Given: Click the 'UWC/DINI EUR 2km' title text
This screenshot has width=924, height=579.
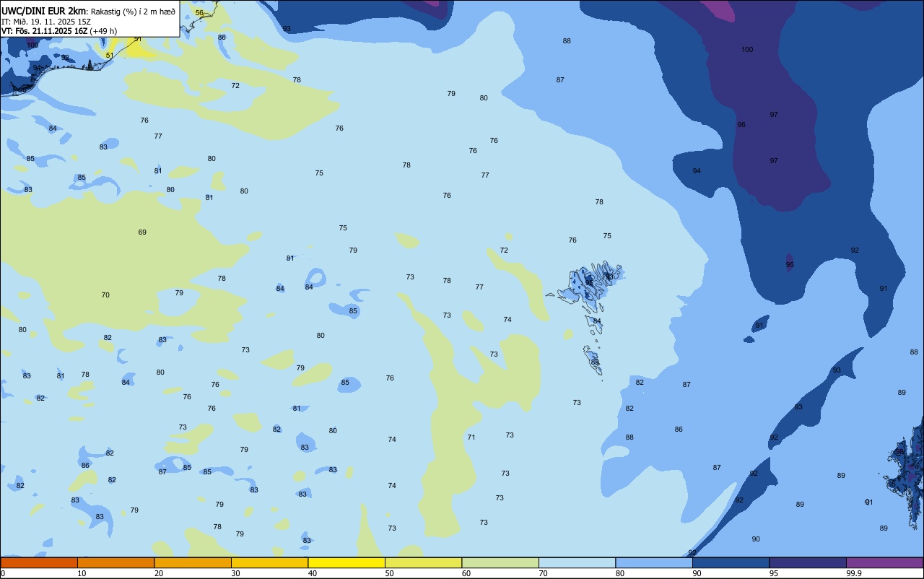Looking at the screenshot, I should [44, 11].
